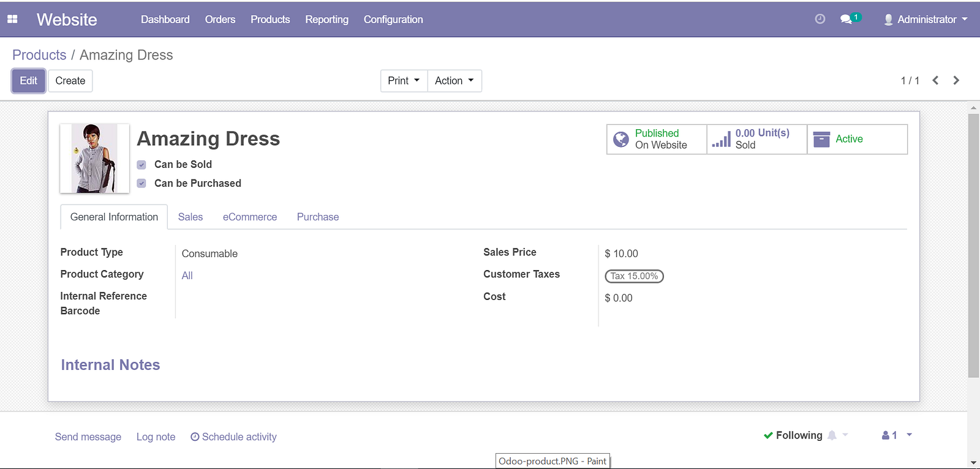Go to previous record arrow
The image size is (980, 469).
(x=935, y=80)
